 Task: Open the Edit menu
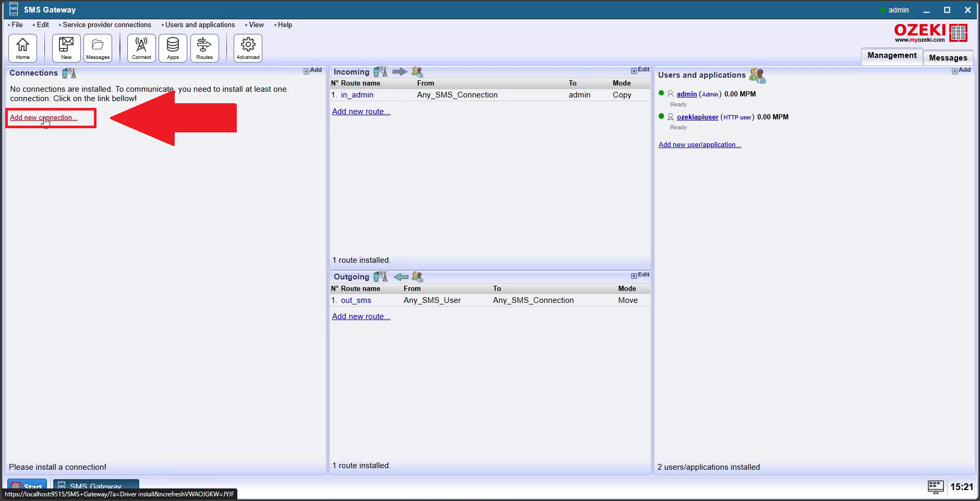coord(43,25)
